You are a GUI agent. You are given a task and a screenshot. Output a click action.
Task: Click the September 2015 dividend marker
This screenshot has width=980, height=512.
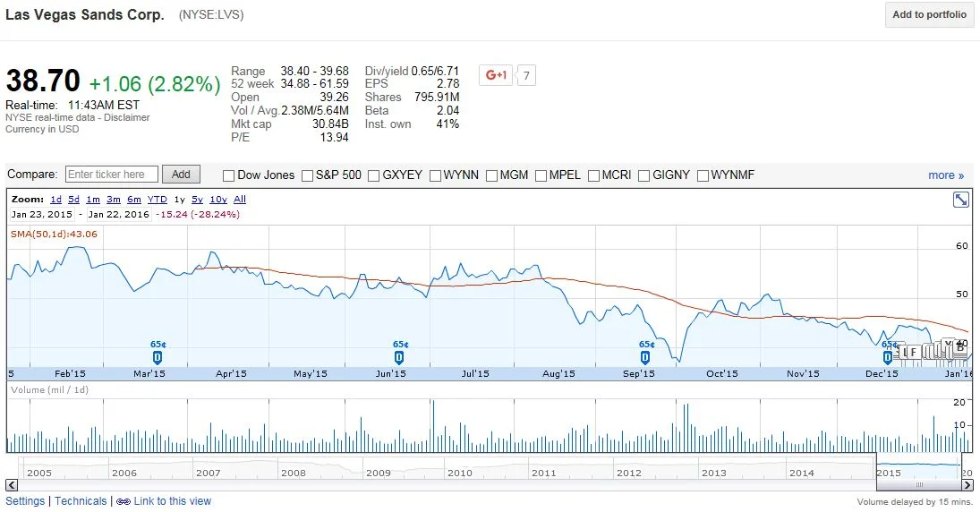click(645, 357)
